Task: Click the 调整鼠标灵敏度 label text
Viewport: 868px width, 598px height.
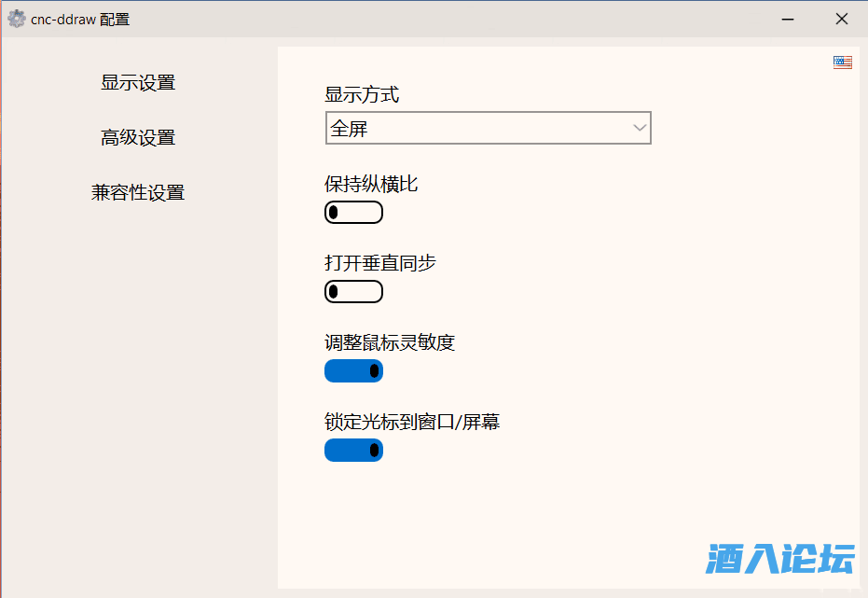Action: tap(390, 342)
